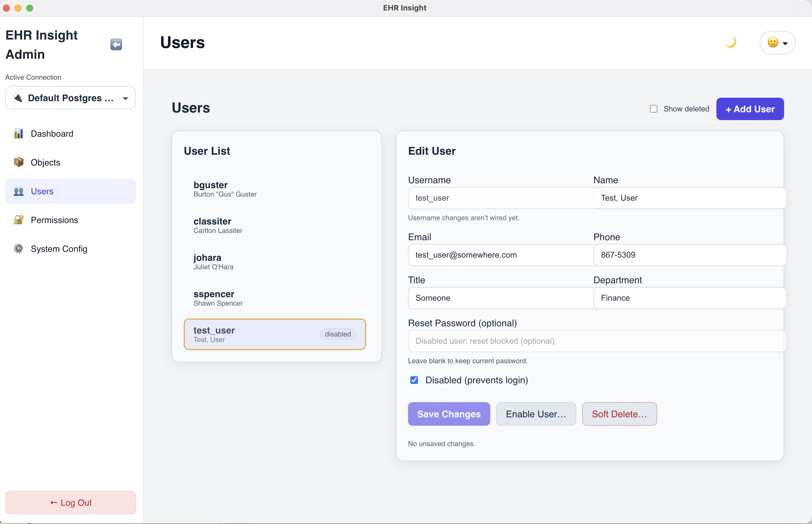Uncheck Disabled (prevents login)
Viewport: 812px width, 524px height.
click(x=414, y=380)
